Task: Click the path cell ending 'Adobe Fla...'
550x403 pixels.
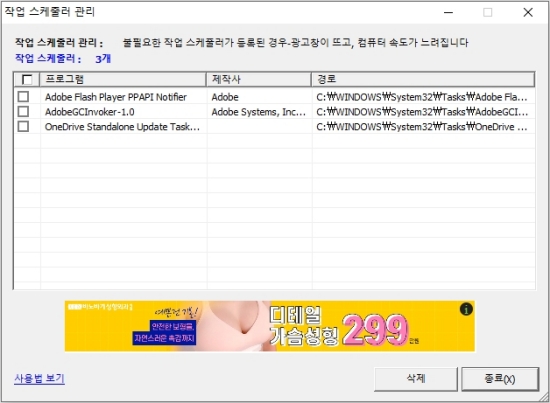Action: (x=422, y=97)
